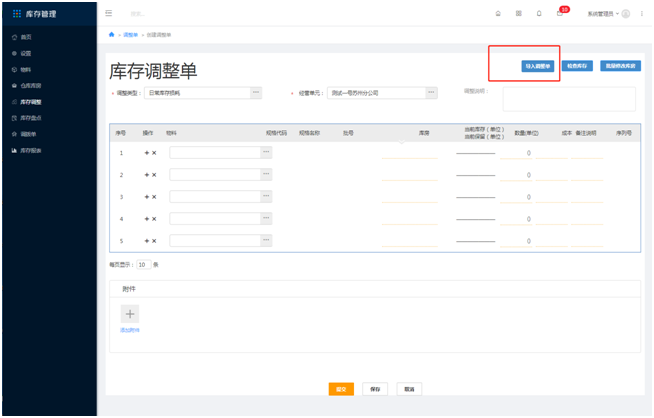Click the 批量修改库房 button

coord(620,66)
